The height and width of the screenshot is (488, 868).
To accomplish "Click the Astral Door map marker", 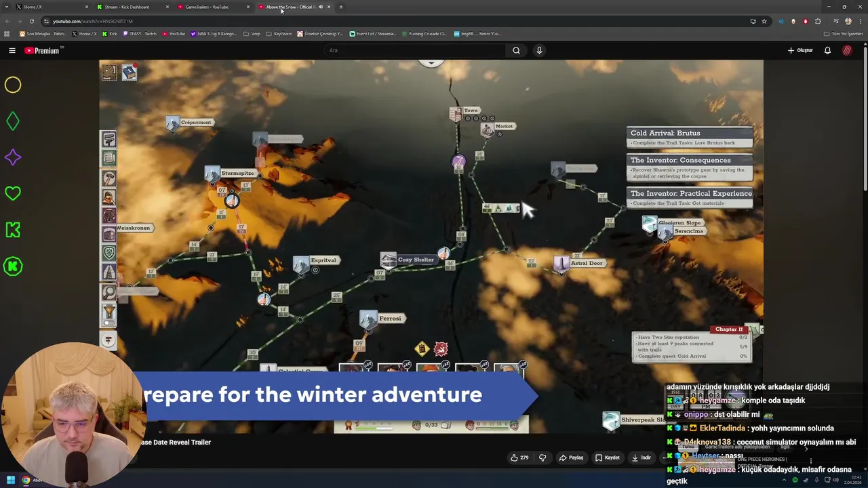I will 578,264.
